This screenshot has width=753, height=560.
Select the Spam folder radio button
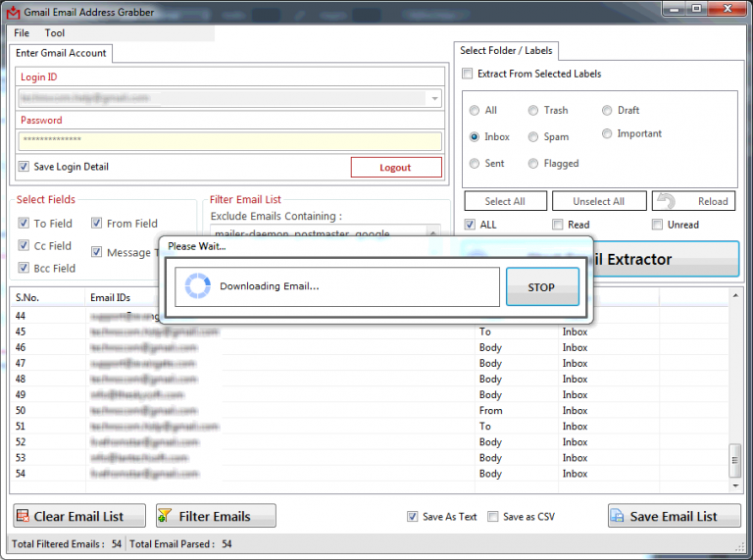pyautogui.click(x=533, y=137)
